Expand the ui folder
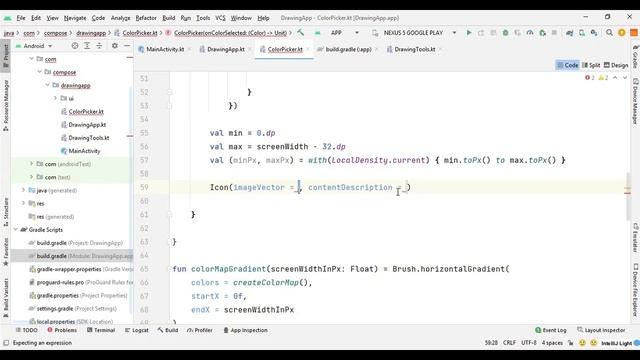Image resolution: width=640 pixels, height=360 pixels. [x=56, y=98]
